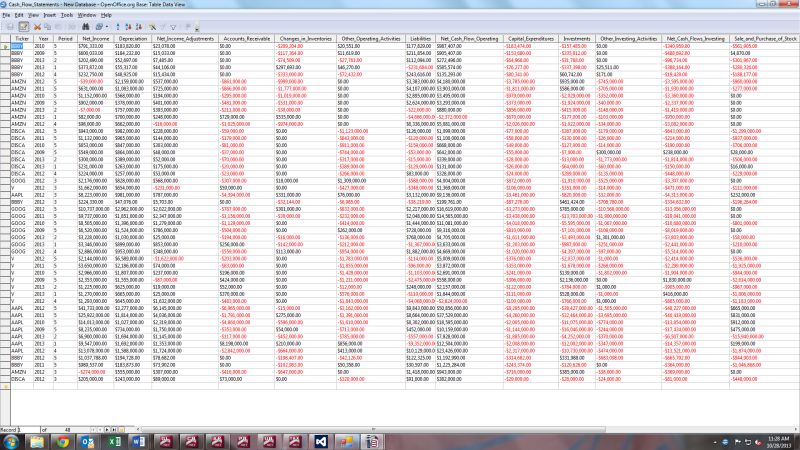
Task: Expand the toolbar overflow options arrow
Action: [197, 28]
